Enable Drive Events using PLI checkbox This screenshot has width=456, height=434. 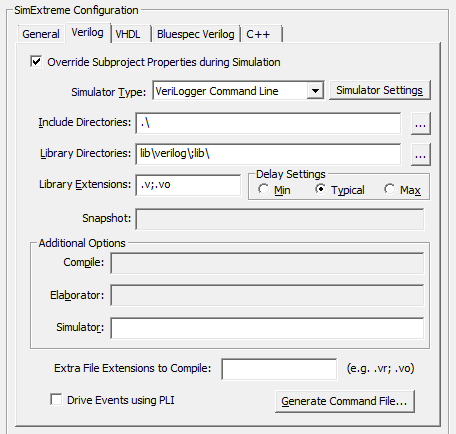pos(56,399)
